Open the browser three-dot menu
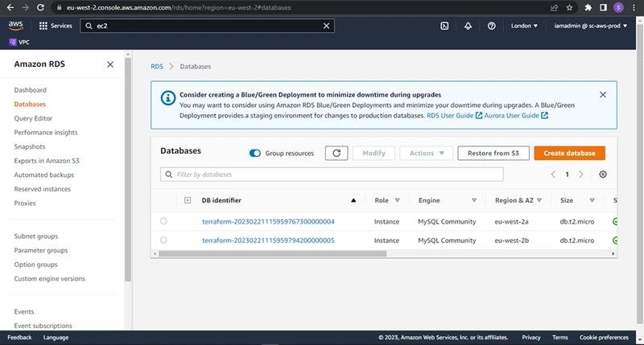 (634, 7)
